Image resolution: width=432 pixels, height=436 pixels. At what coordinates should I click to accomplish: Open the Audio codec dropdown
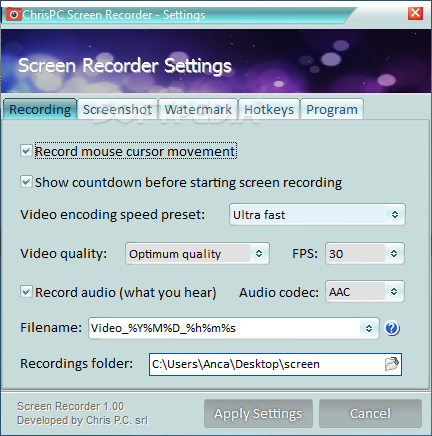coord(365,292)
